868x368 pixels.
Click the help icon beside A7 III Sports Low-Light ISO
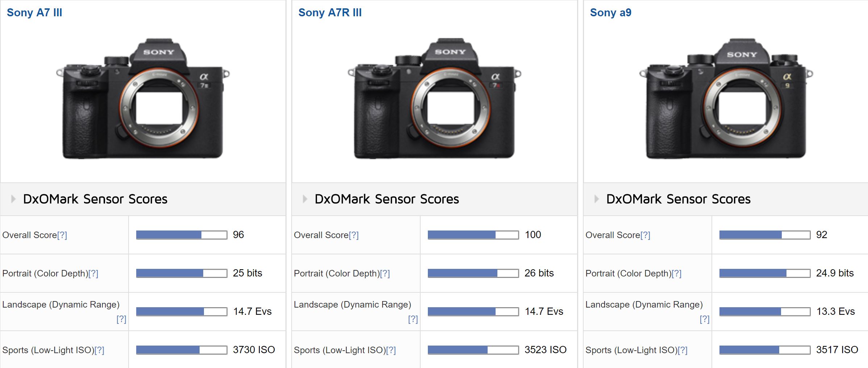[x=99, y=350]
